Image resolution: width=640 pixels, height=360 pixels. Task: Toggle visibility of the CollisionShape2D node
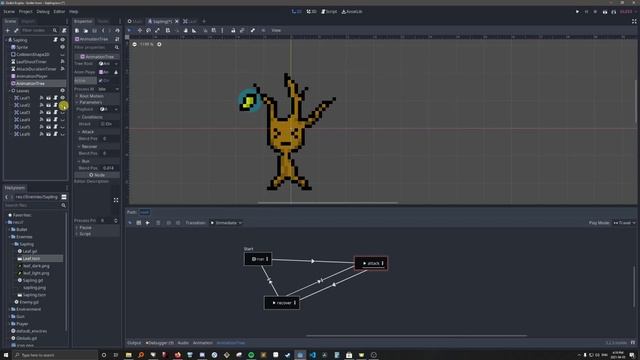point(62,55)
